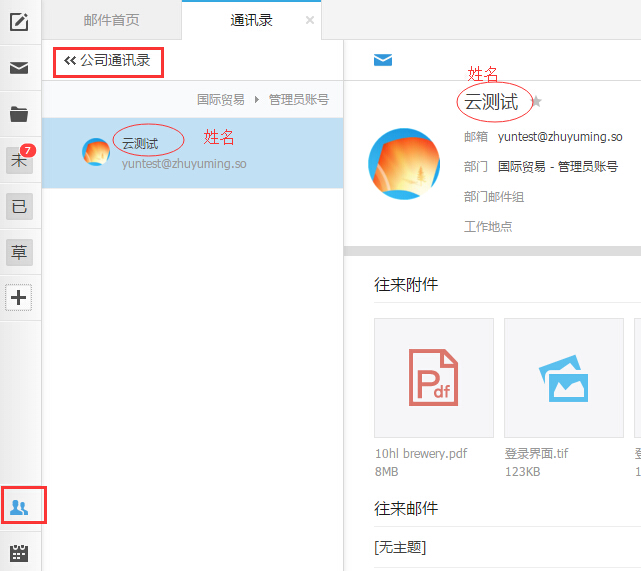Close the 通讯录 tab
This screenshot has height=571, width=641.
point(309,20)
